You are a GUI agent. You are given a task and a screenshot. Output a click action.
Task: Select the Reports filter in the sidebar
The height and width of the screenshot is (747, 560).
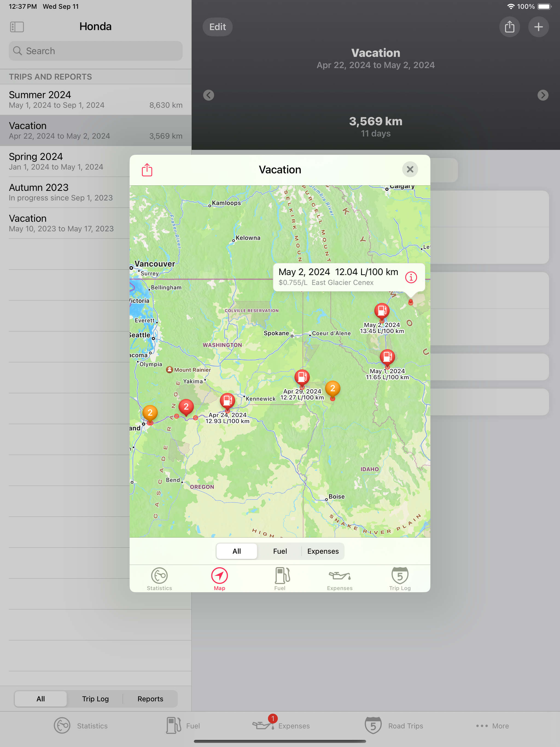coord(150,699)
